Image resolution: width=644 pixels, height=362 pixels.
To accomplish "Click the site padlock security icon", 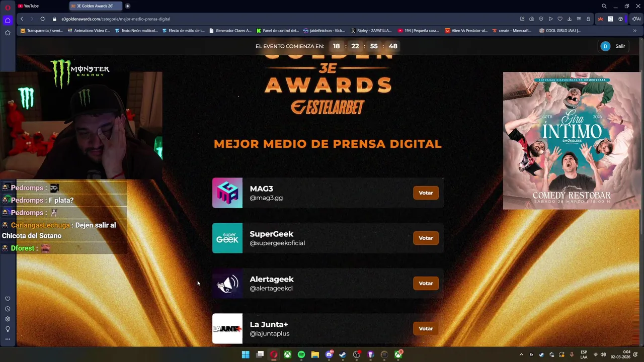I will click(55, 19).
